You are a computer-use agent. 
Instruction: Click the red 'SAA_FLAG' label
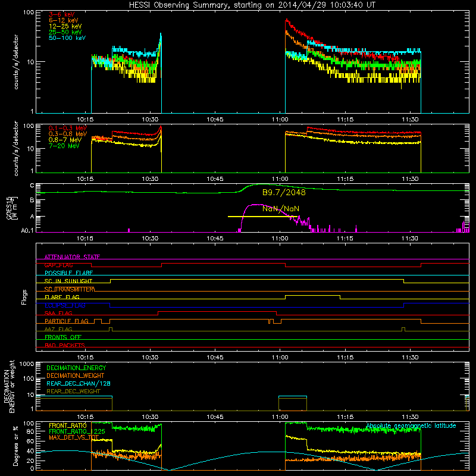[58, 313]
